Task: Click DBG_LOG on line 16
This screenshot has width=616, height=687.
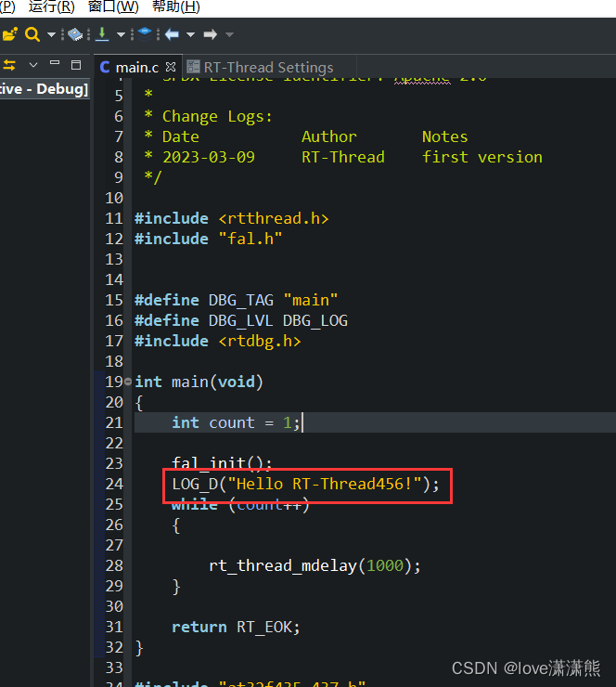Action: [x=314, y=320]
